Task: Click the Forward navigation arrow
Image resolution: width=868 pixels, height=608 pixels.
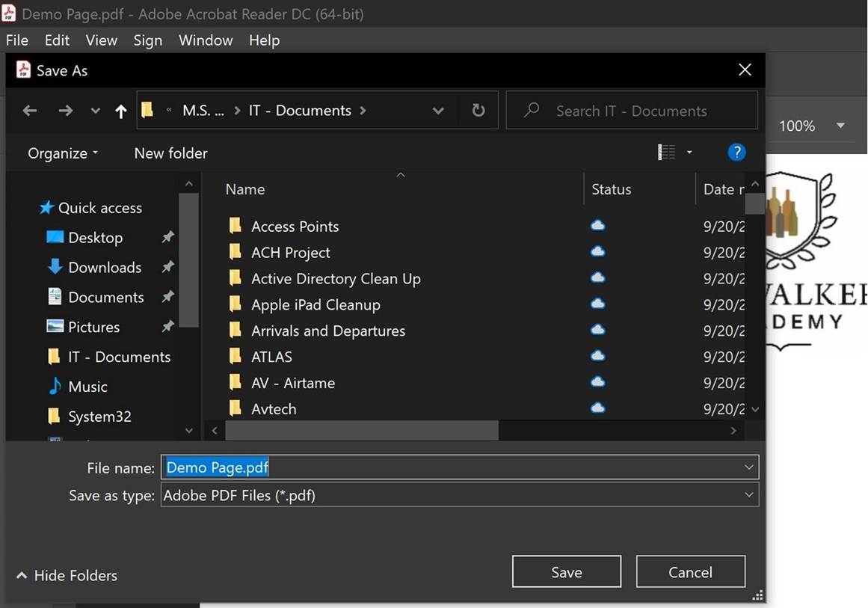Action: (x=66, y=111)
